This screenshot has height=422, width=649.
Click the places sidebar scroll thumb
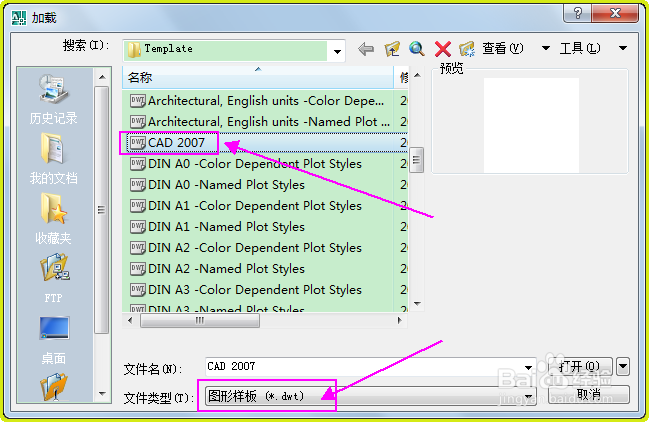(x=102, y=210)
